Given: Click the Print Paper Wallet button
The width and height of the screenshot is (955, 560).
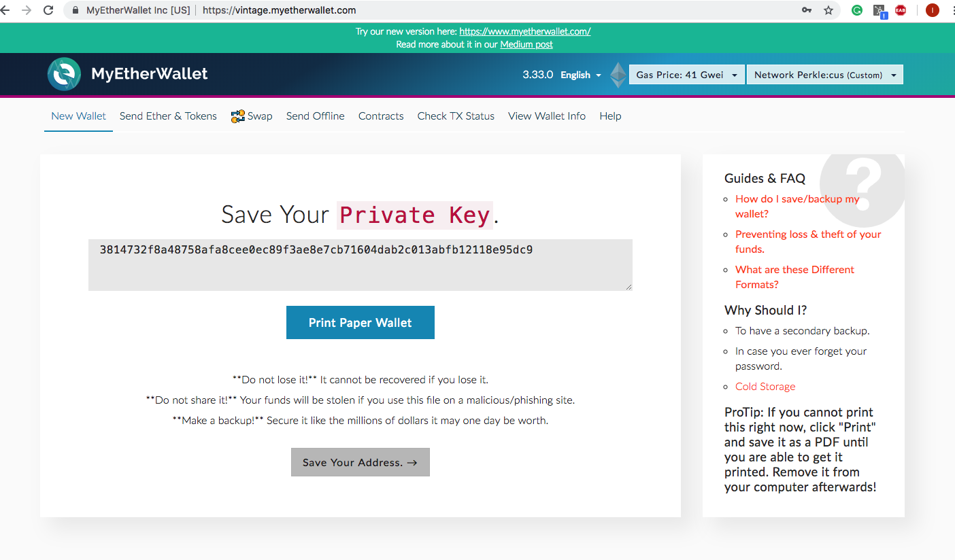Looking at the screenshot, I should click(x=360, y=323).
